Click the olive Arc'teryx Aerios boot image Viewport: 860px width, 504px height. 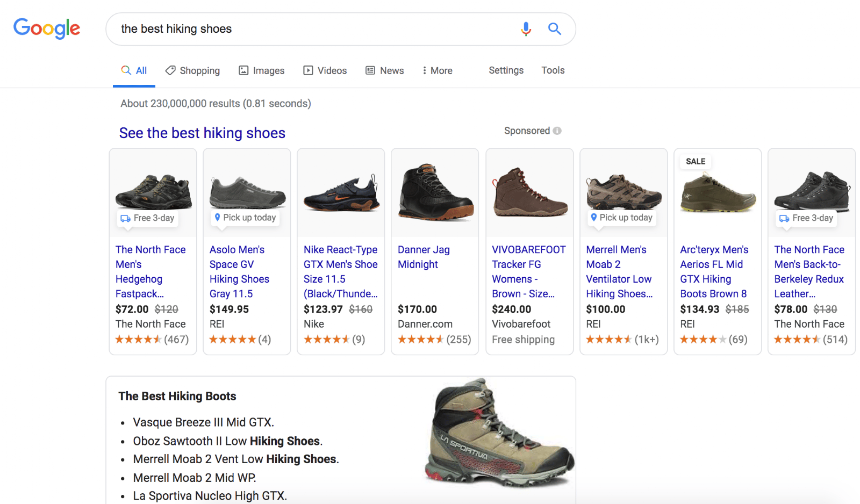tap(718, 192)
